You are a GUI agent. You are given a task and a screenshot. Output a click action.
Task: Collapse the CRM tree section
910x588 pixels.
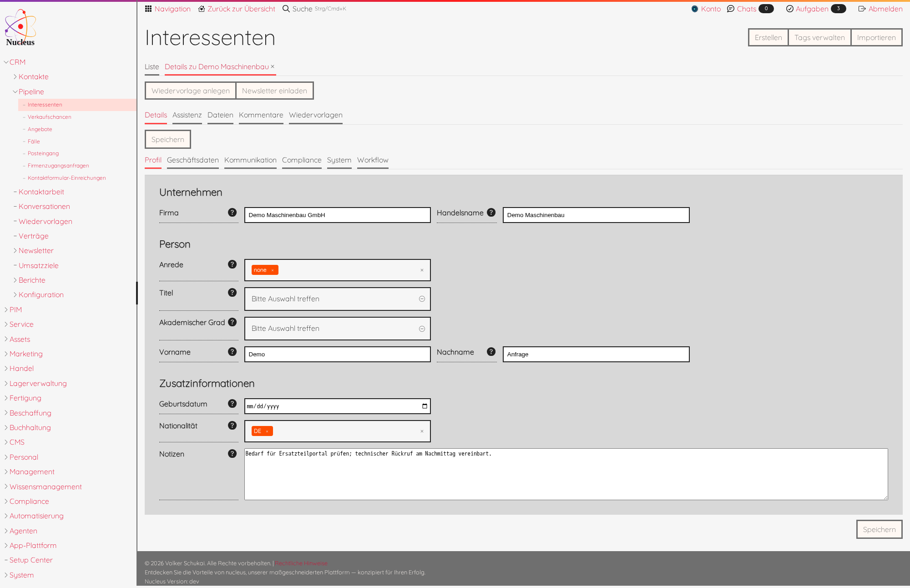[x=6, y=62]
